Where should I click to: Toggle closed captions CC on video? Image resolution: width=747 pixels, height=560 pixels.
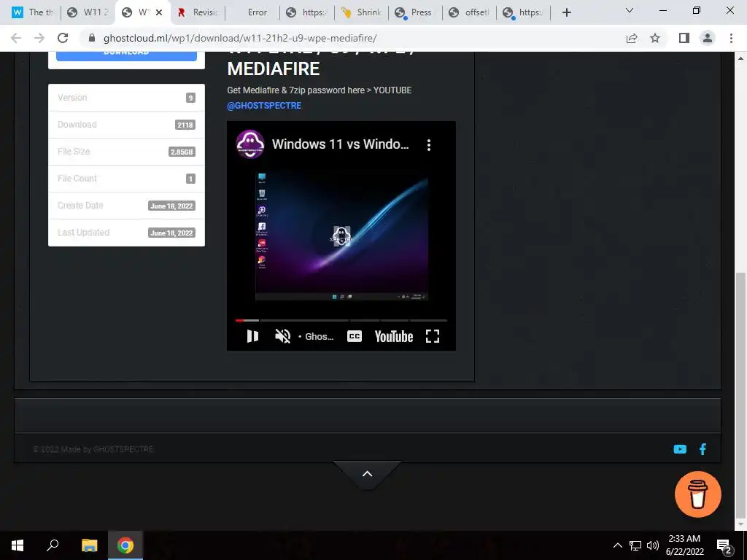click(355, 336)
